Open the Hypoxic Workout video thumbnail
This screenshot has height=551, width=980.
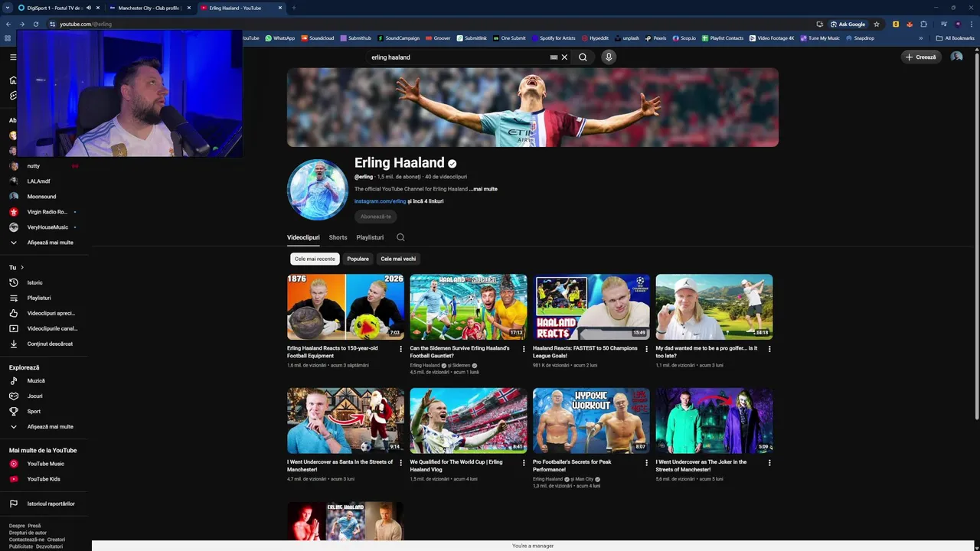pyautogui.click(x=591, y=421)
